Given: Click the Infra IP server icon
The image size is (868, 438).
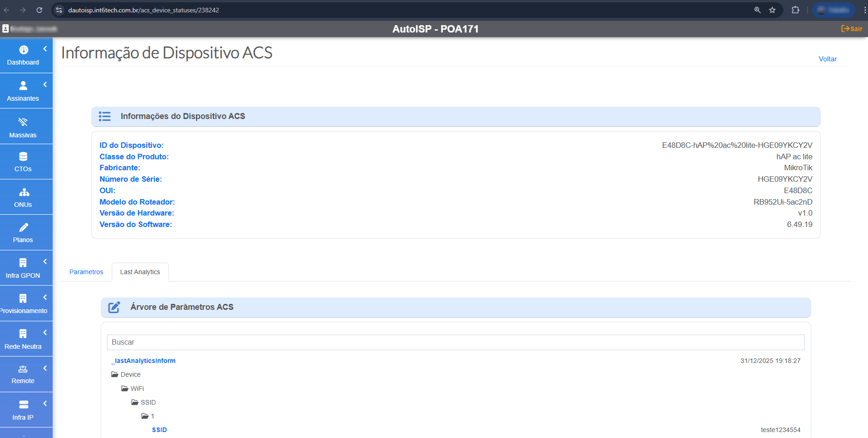Looking at the screenshot, I should point(24,405).
